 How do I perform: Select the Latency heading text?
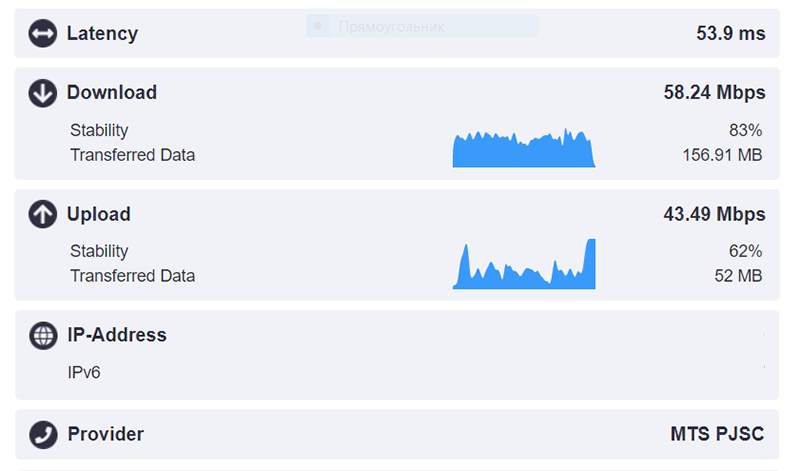coord(102,34)
